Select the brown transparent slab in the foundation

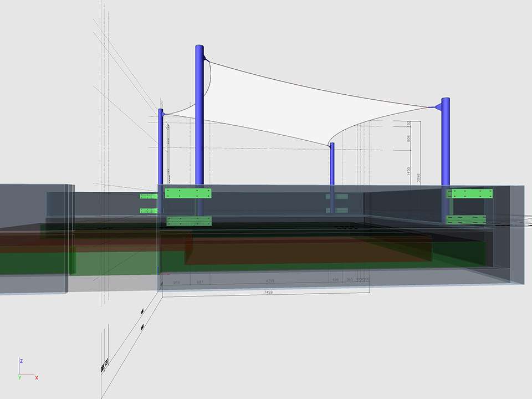[310, 249]
